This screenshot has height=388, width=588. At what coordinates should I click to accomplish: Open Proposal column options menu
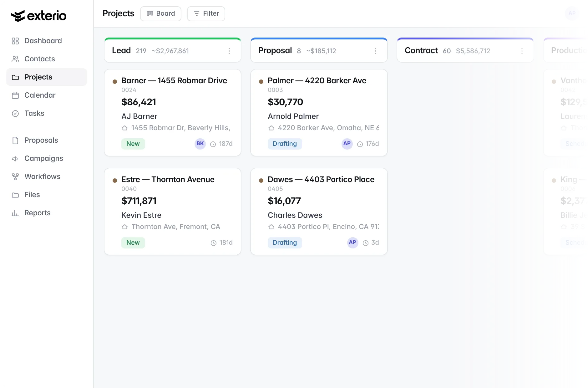[x=376, y=51]
